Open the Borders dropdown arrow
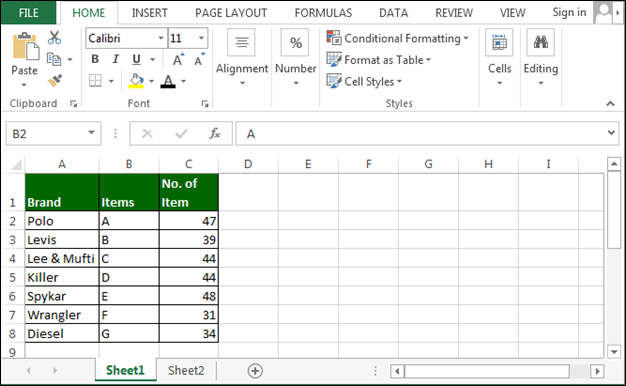The height and width of the screenshot is (386, 626). (111, 81)
